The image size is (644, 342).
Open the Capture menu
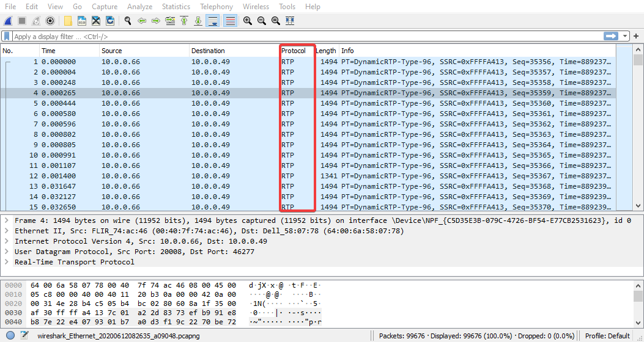tap(105, 7)
